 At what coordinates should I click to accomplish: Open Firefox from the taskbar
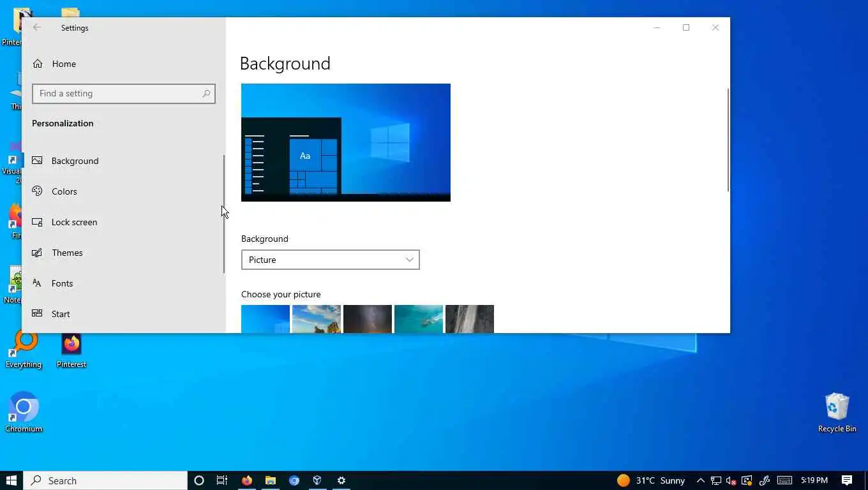tap(246, 480)
